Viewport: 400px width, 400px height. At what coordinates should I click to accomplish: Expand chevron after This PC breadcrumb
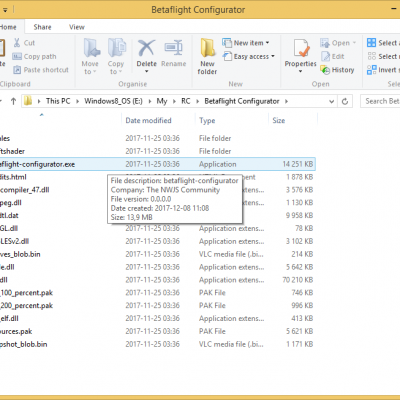(77, 101)
